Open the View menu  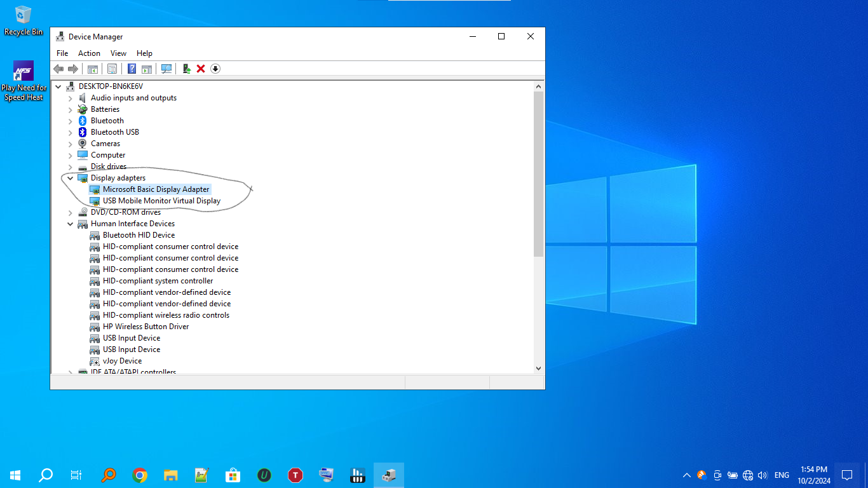point(118,53)
